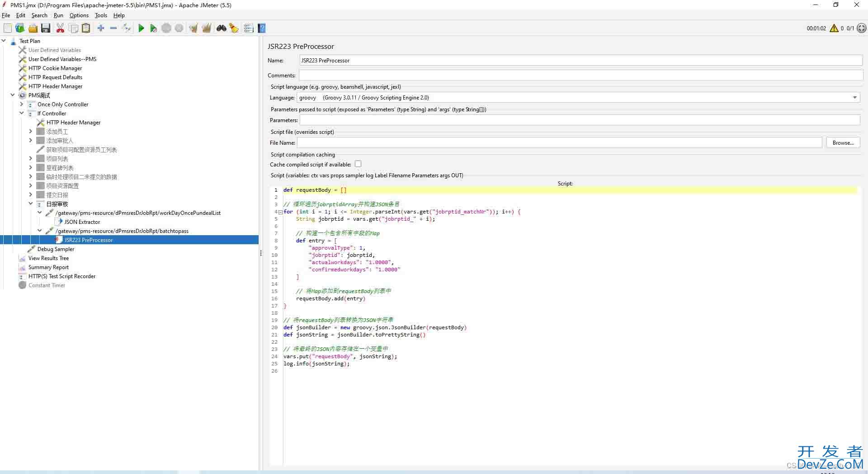
Task: Expand the Once Only Controller node
Action: (21, 104)
